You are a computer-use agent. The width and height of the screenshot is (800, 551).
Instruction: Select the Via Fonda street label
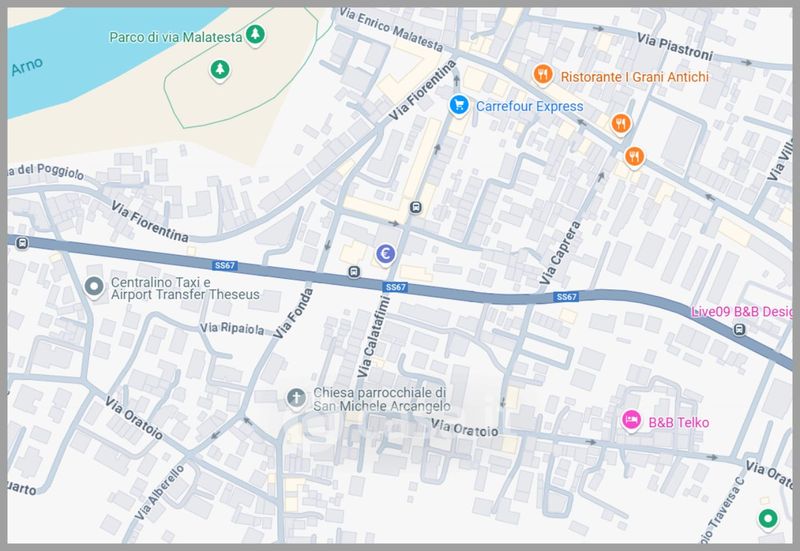tap(293, 313)
